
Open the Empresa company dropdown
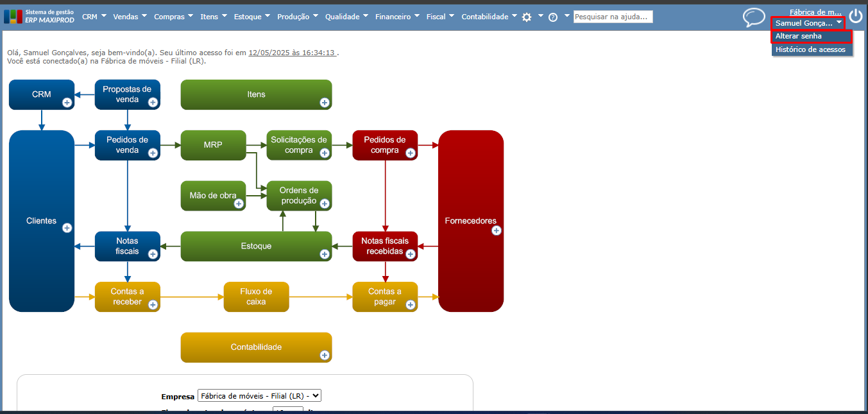(x=259, y=396)
